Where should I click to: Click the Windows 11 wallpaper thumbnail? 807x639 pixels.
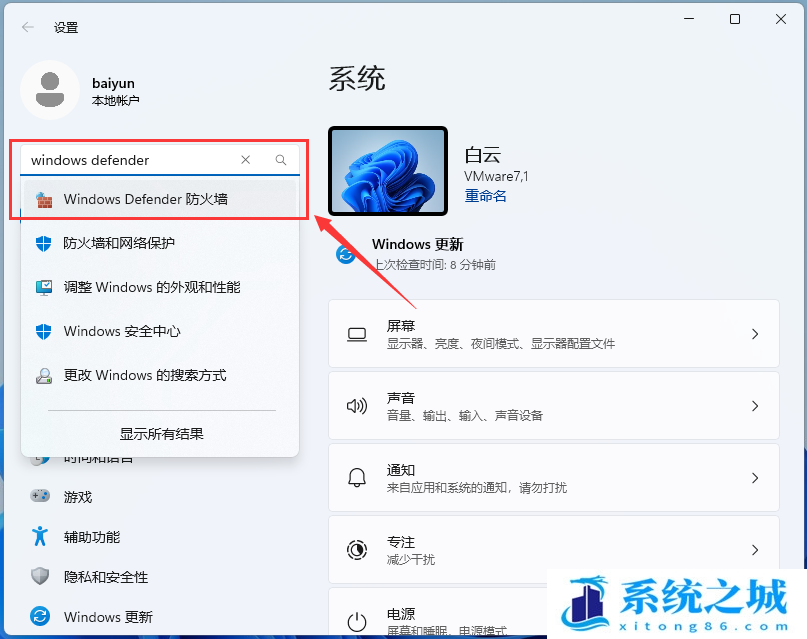click(x=388, y=171)
